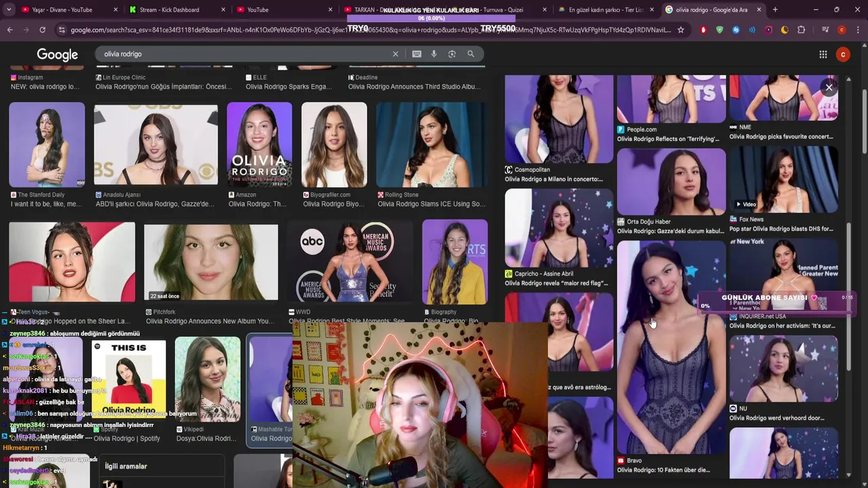Click the olivia rodrigo search field
The height and width of the screenshot is (488, 868).
pyautogui.click(x=244, y=54)
